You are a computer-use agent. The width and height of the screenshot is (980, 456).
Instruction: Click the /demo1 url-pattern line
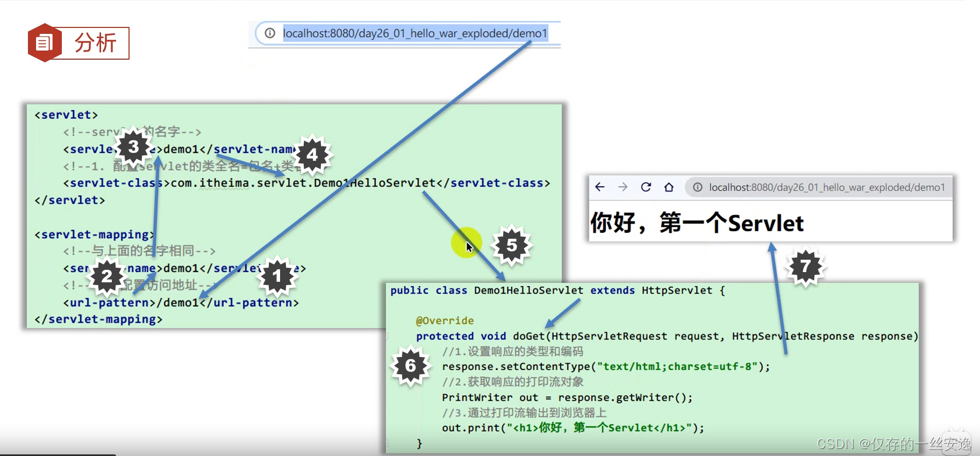(x=181, y=303)
